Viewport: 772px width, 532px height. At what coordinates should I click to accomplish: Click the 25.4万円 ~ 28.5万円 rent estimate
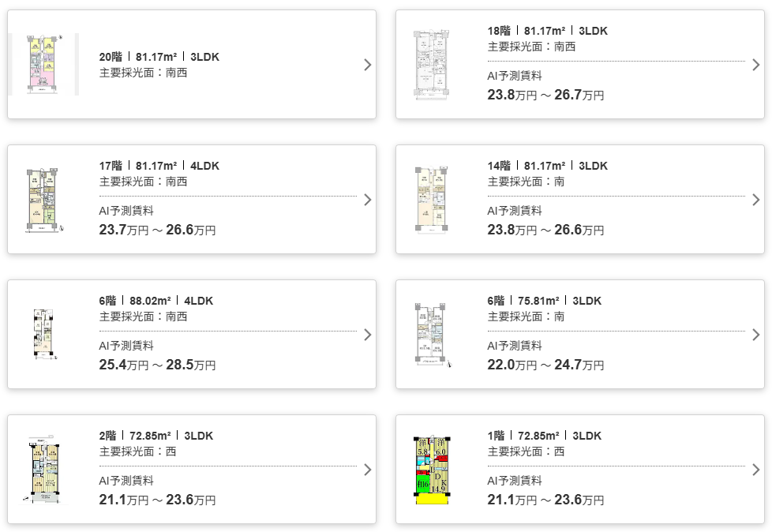(157, 364)
